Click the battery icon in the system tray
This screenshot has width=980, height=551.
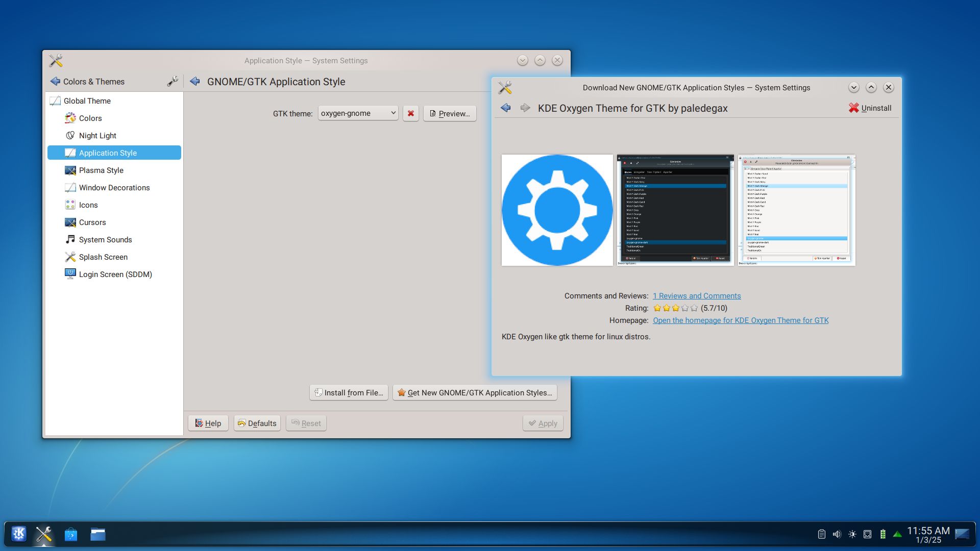pos(882,534)
